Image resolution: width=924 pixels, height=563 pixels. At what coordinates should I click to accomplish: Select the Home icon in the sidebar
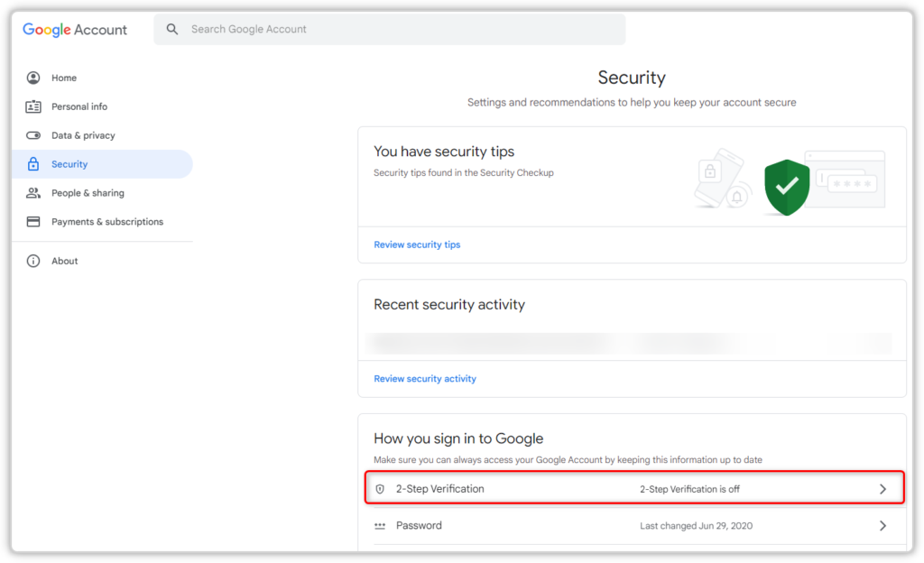pos(33,78)
